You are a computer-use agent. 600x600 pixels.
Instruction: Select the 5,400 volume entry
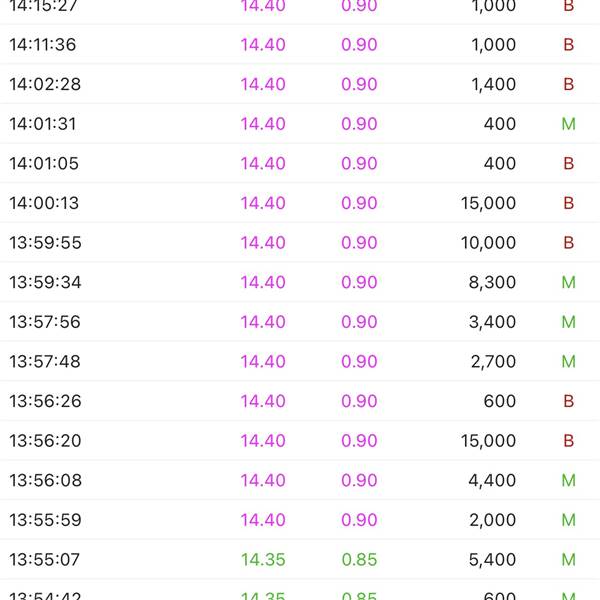tap(492, 560)
